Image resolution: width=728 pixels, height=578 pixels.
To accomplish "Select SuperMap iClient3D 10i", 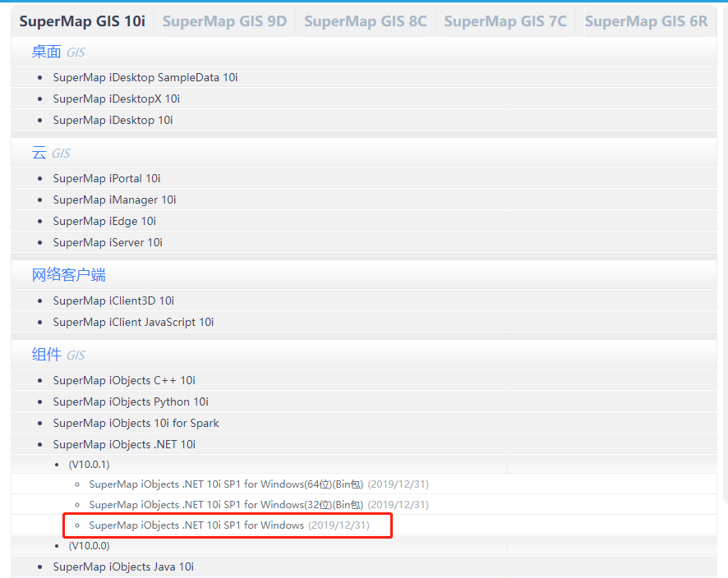I will coord(113,300).
